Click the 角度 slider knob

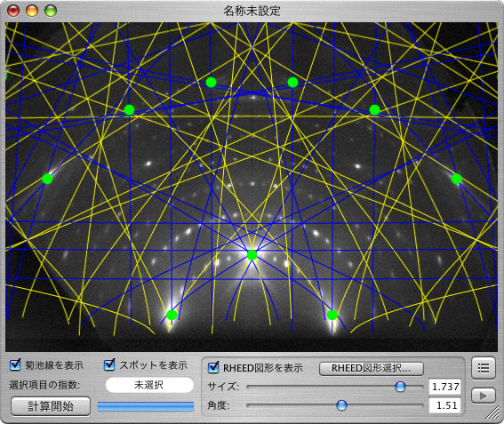[341, 405]
